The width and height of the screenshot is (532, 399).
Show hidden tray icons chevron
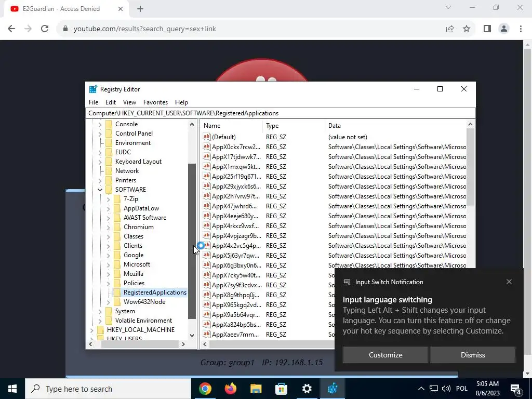pyautogui.click(x=421, y=389)
